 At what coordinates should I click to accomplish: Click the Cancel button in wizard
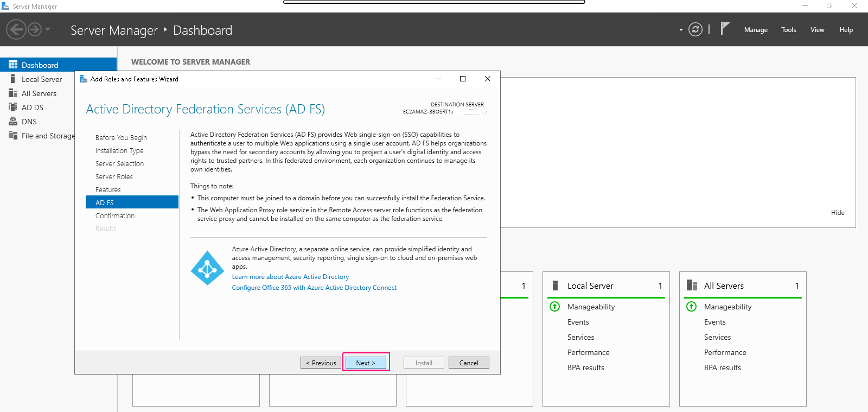click(x=469, y=363)
